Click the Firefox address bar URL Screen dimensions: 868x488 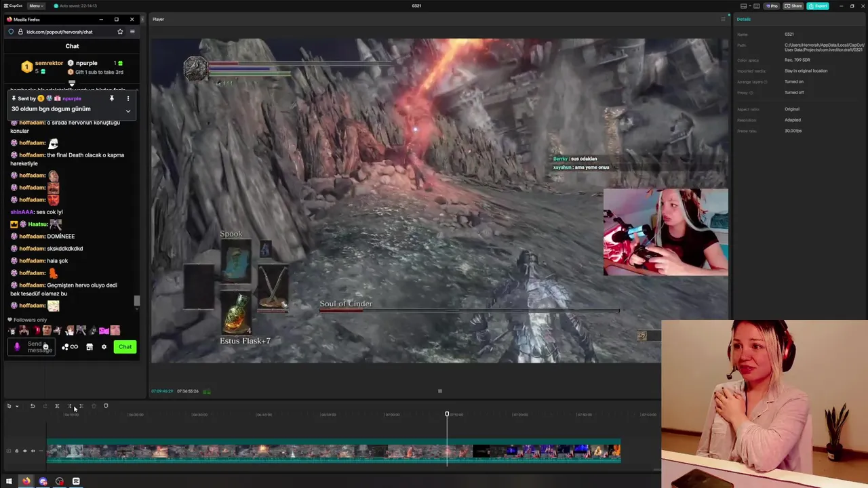click(60, 32)
